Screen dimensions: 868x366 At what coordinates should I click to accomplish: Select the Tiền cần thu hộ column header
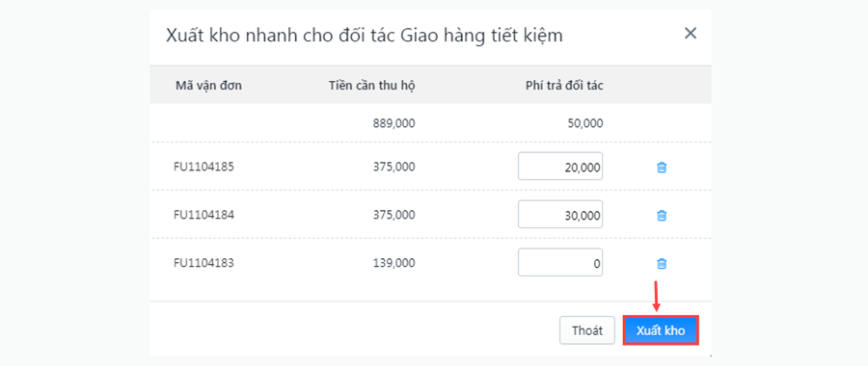[372, 85]
